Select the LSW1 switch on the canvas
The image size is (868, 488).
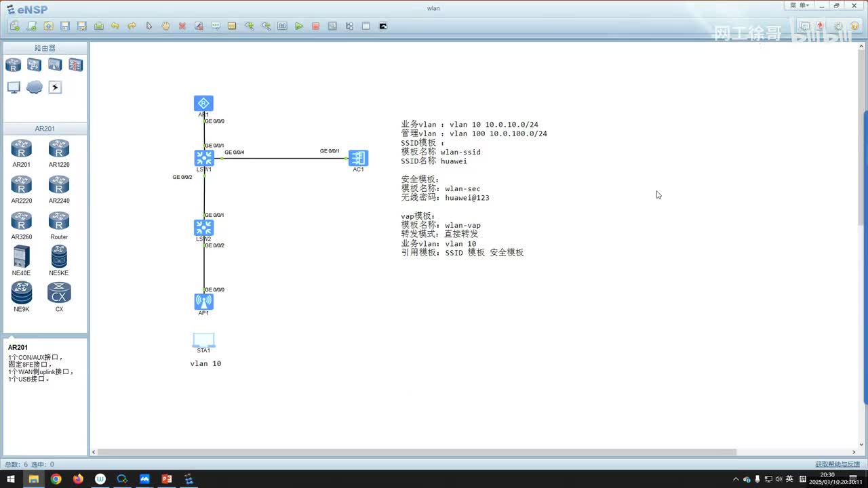click(x=203, y=158)
